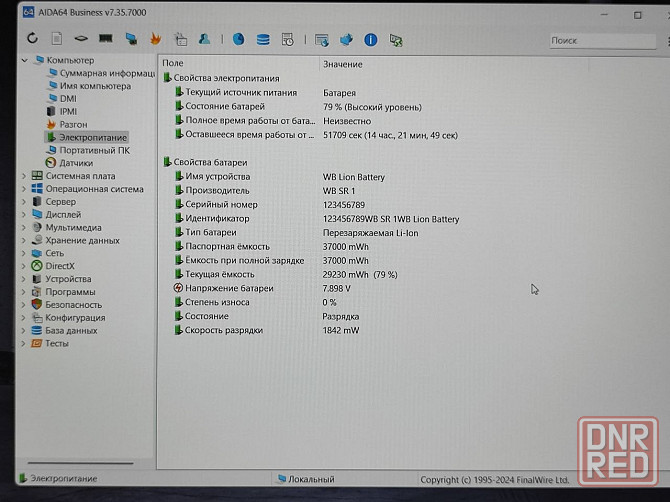
Task: Select the Свойства батареи group header
Action: (210, 162)
